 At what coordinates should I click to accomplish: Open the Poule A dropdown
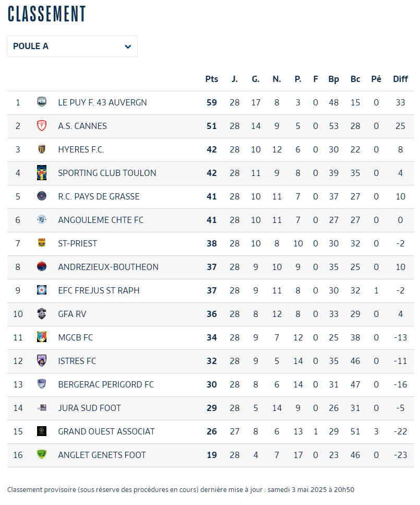[x=73, y=46]
